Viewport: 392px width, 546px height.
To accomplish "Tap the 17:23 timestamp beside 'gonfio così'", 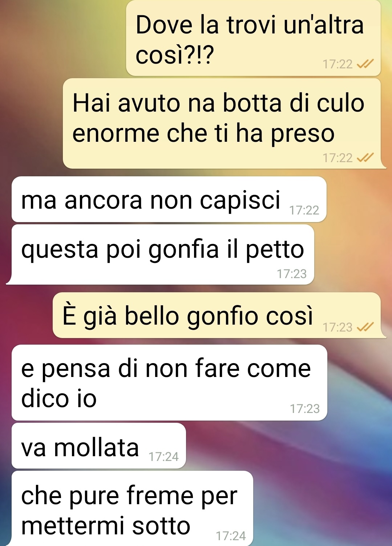I will tap(338, 328).
